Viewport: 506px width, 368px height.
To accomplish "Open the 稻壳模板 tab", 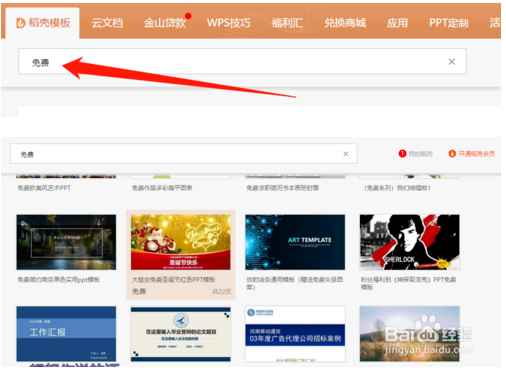I will click(43, 23).
